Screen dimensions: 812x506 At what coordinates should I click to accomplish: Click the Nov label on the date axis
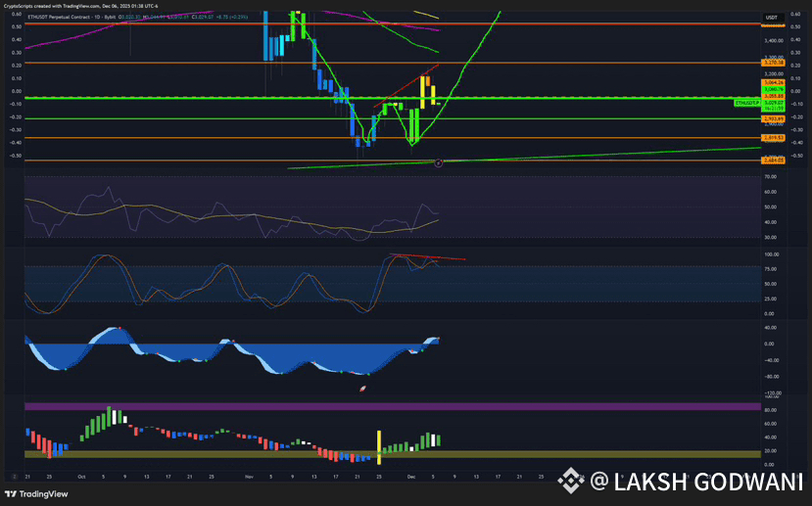coord(249,477)
